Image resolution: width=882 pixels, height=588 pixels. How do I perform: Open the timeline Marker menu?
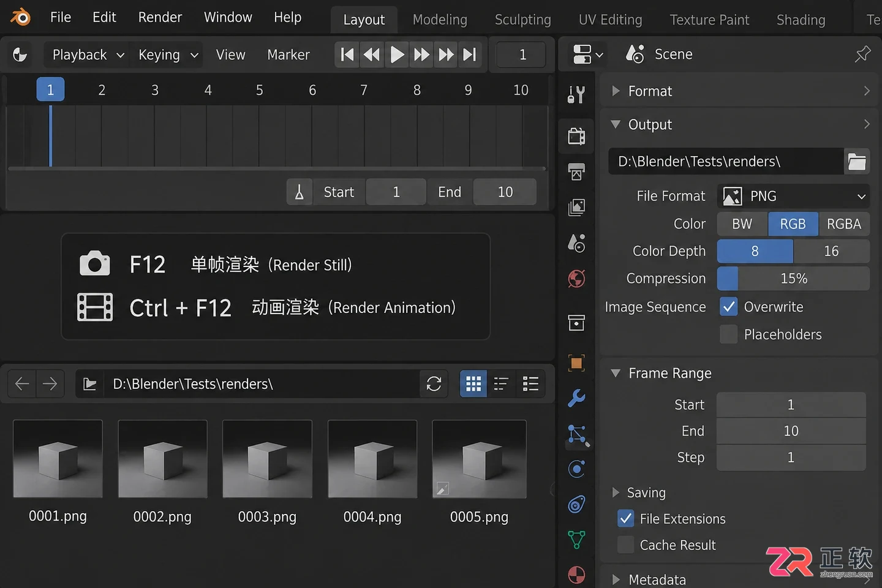pyautogui.click(x=288, y=55)
